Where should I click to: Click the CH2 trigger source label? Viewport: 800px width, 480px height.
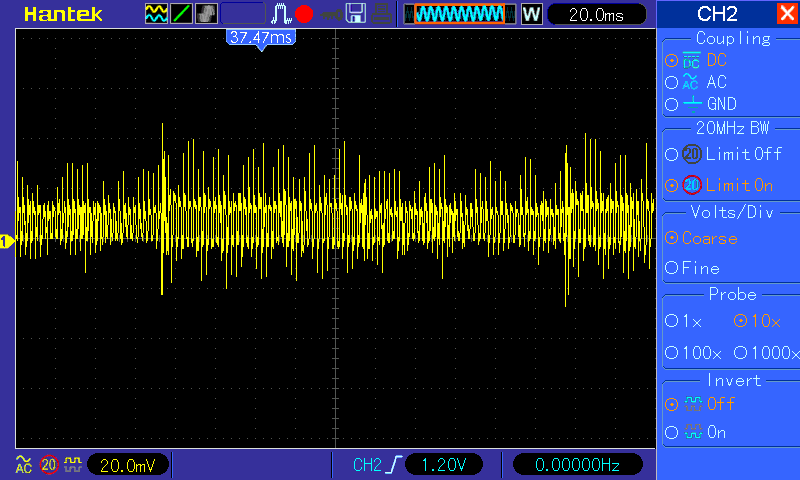(367, 465)
